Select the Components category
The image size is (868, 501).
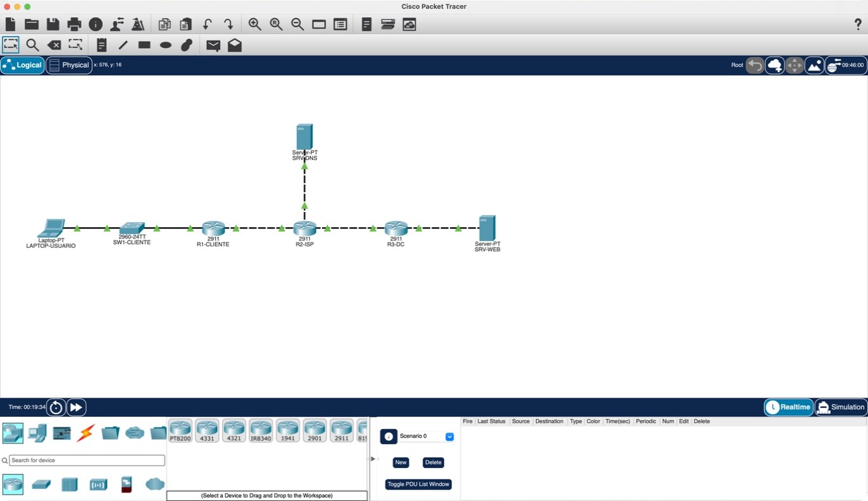[62, 433]
